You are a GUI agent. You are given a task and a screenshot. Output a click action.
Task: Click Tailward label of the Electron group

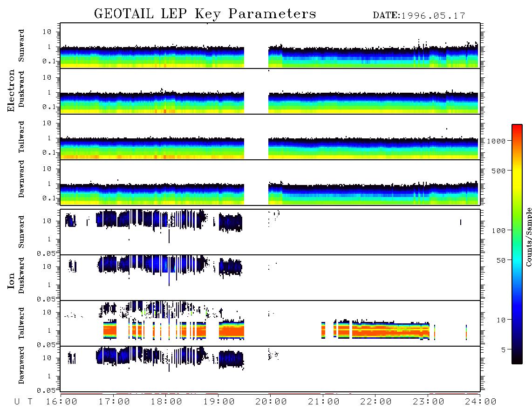click(x=21, y=137)
